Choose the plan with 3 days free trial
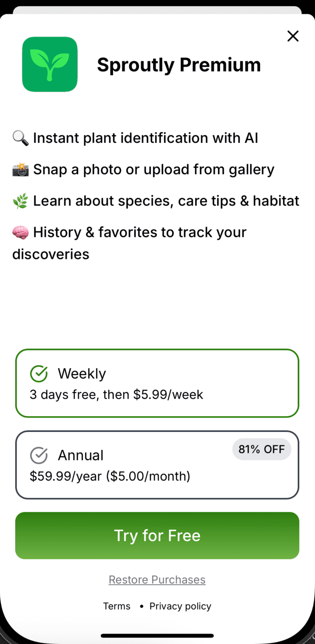Screen dimensions: 315x644 tap(157, 383)
